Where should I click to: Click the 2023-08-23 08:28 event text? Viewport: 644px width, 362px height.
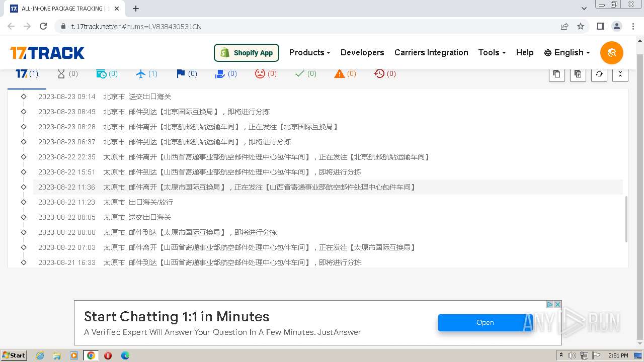click(221, 127)
